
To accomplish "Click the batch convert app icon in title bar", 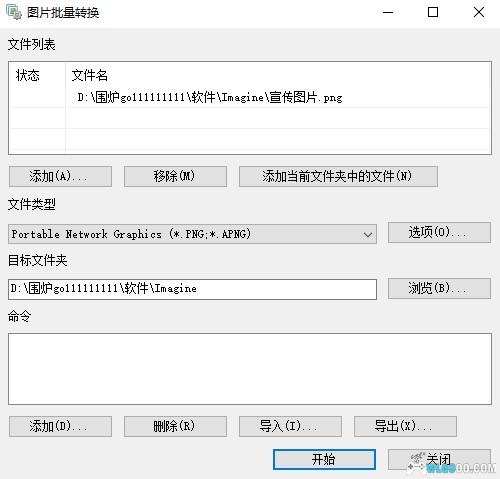I will (x=14, y=12).
